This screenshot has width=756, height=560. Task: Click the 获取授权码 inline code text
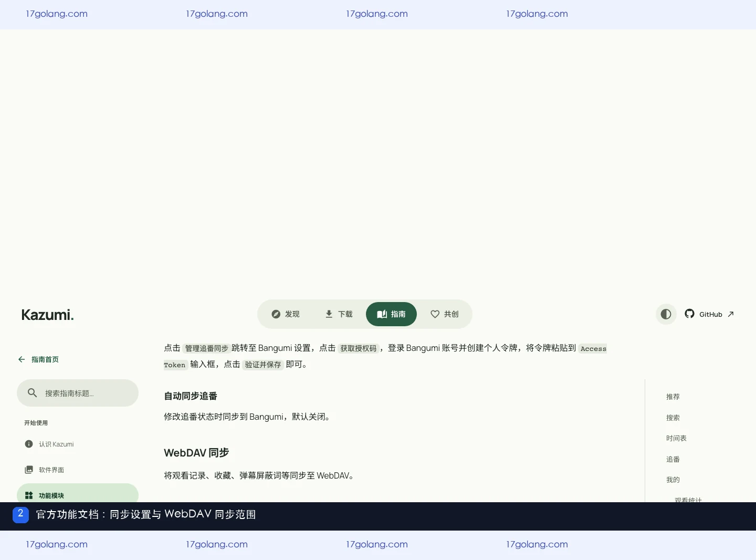click(359, 348)
